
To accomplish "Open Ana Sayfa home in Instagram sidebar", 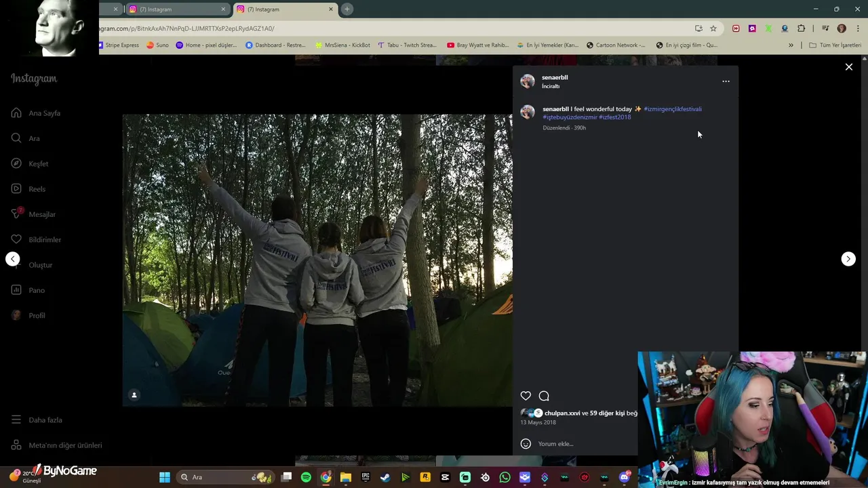I will click(x=36, y=113).
